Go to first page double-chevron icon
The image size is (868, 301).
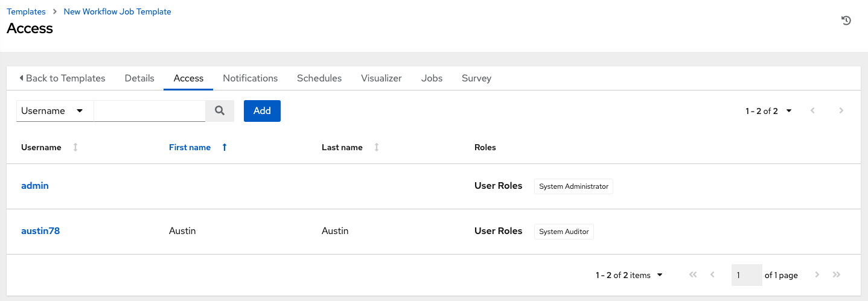click(x=693, y=275)
